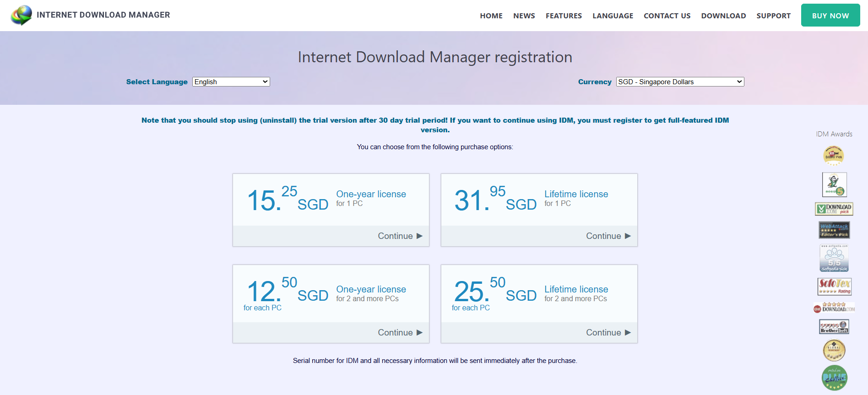
Task: Click the 31.95 SGD price text
Action: coord(495,200)
